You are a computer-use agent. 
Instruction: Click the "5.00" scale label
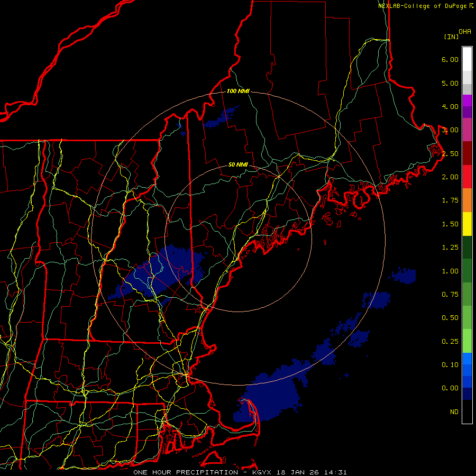pyautogui.click(x=450, y=83)
